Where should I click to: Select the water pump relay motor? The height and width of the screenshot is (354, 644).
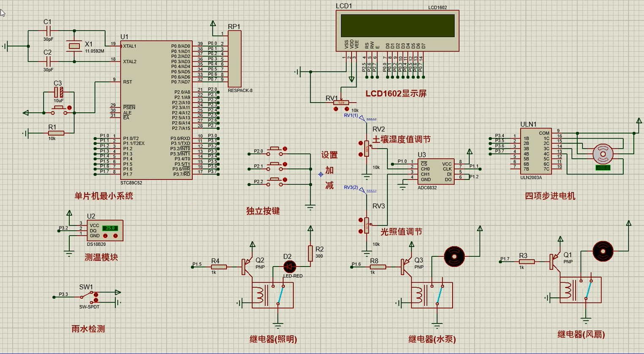coord(454,256)
